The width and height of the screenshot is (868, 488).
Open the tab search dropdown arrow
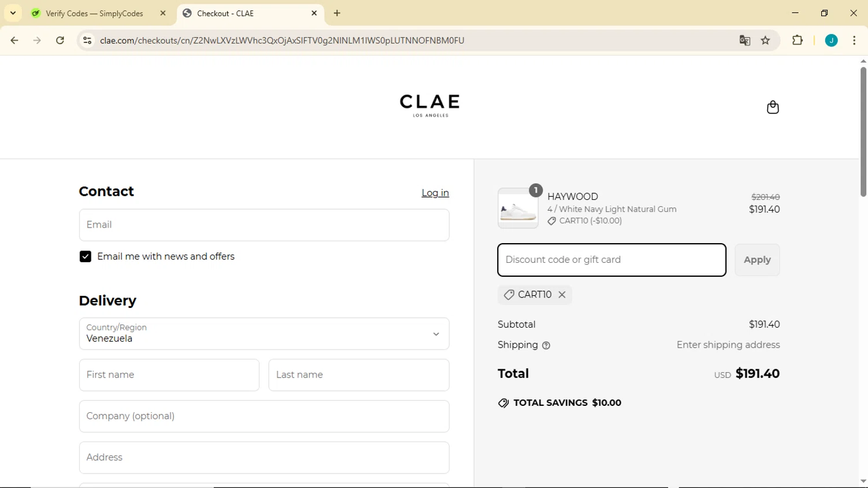pyautogui.click(x=13, y=13)
